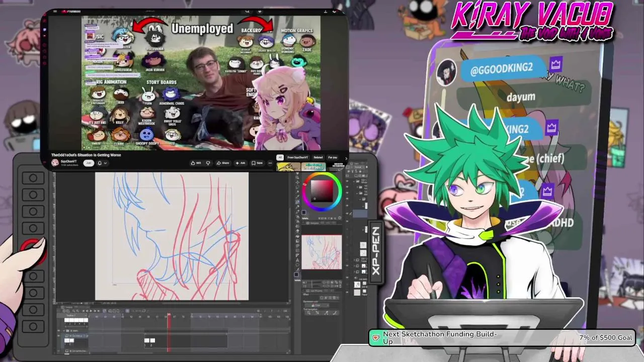
Task: Select cel 1 in the timeline clip
Action: [147, 340]
